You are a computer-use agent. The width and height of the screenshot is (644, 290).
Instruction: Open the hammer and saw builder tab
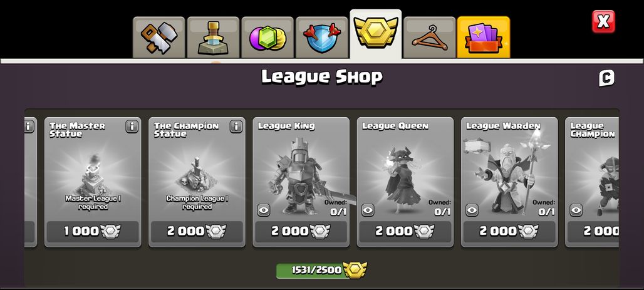click(x=159, y=38)
